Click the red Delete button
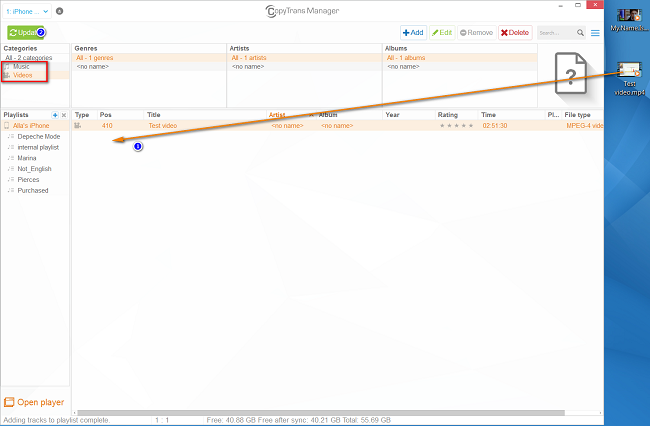Viewport: 650px width, 426px height. tap(515, 32)
